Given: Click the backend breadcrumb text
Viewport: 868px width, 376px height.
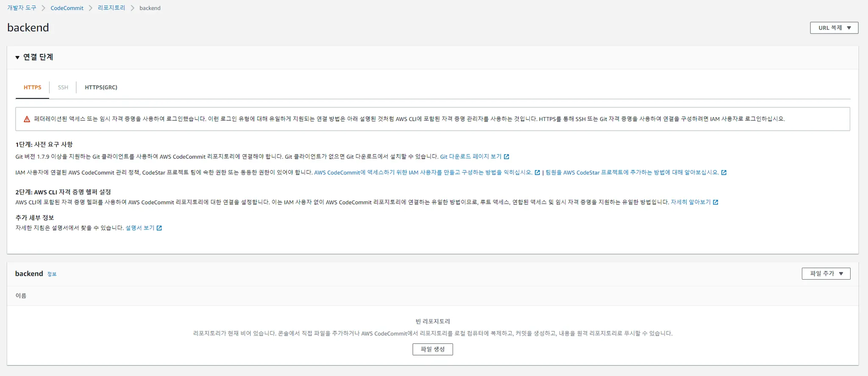Looking at the screenshot, I should (150, 8).
